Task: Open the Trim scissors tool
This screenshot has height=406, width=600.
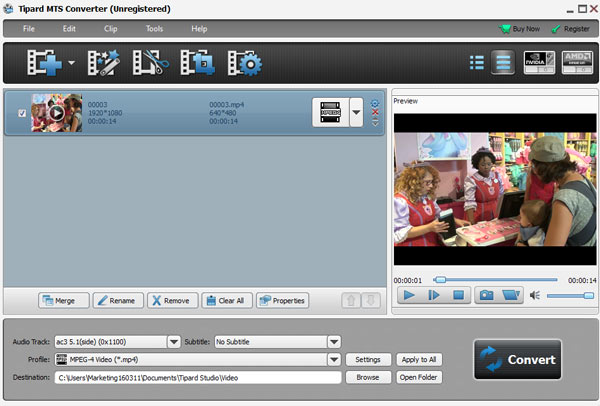Action: [x=150, y=62]
